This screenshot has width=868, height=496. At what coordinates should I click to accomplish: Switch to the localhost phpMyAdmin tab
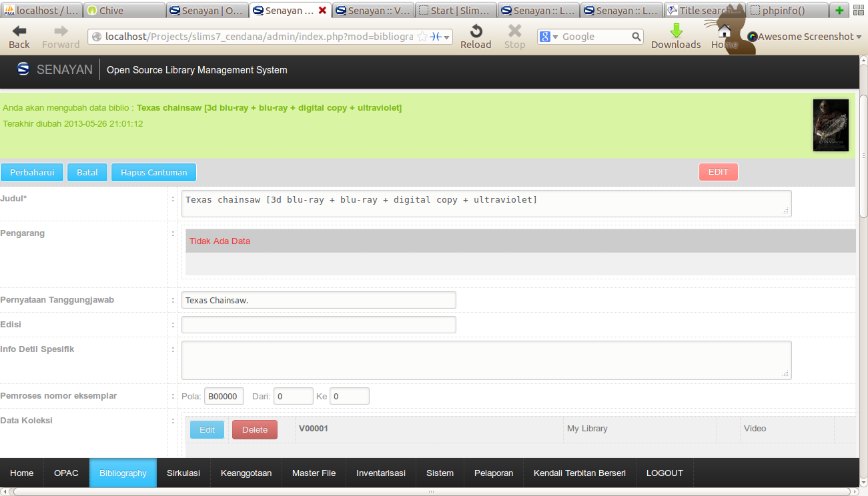click(x=41, y=11)
